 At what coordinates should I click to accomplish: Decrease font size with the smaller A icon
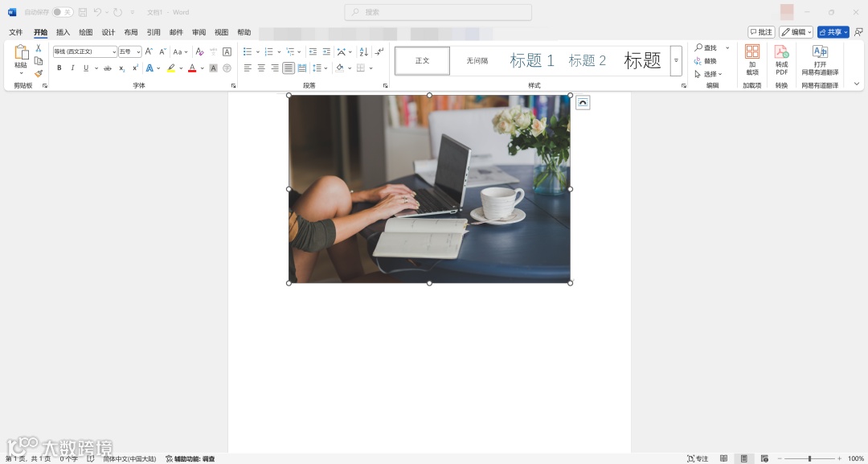162,51
